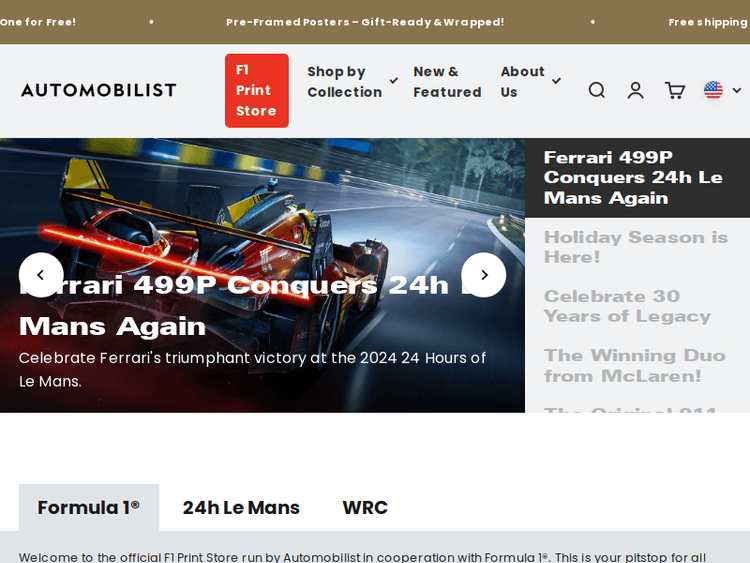Go to previous slide arrow
750x563 pixels.
[41, 275]
